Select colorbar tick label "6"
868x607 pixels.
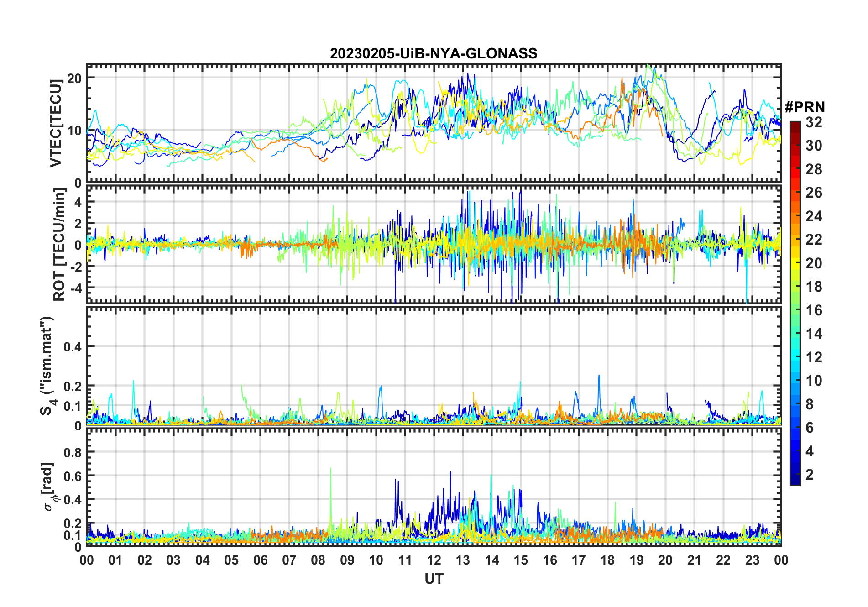(x=810, y=428)
